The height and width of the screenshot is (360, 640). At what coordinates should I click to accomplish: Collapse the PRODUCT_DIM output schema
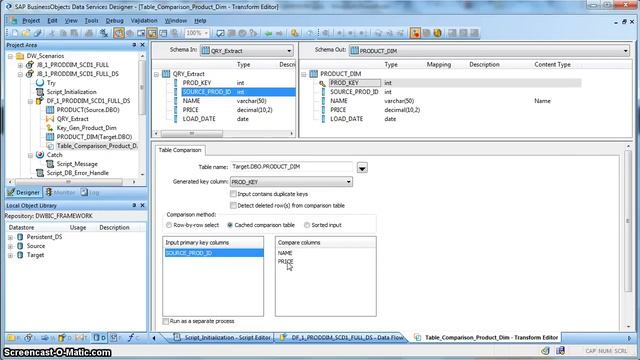tap(304, 74)
